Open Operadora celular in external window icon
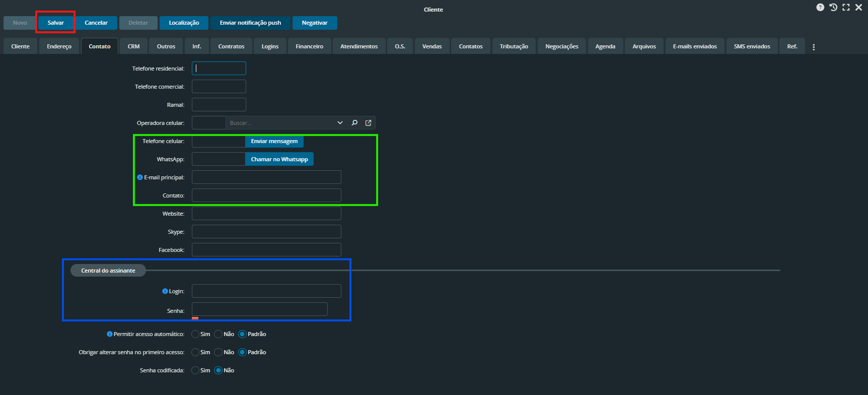Image resolution: width=868 pixels, height=395 pixels. (368, 123)
